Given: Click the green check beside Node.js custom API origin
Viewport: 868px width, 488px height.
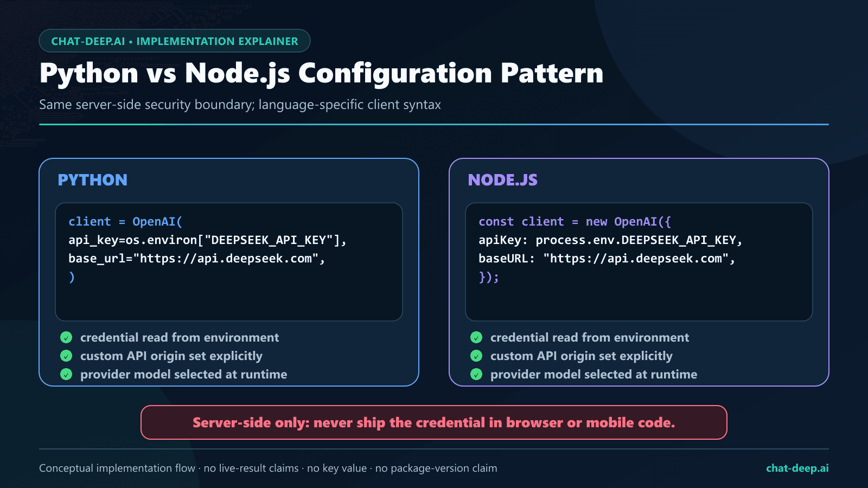Looking at the screenshot, I should (x=476, y=356).
